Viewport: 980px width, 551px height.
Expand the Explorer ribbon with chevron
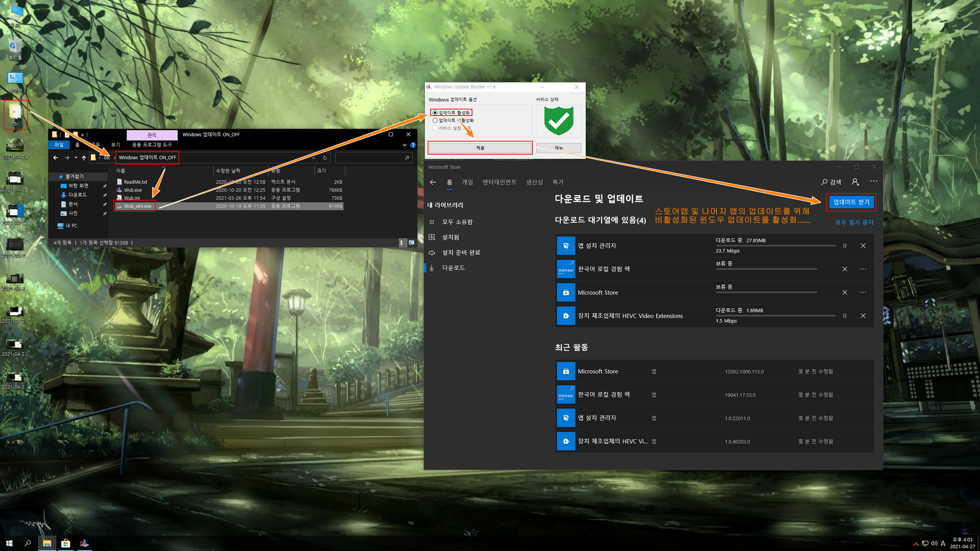tap(405, 145)
